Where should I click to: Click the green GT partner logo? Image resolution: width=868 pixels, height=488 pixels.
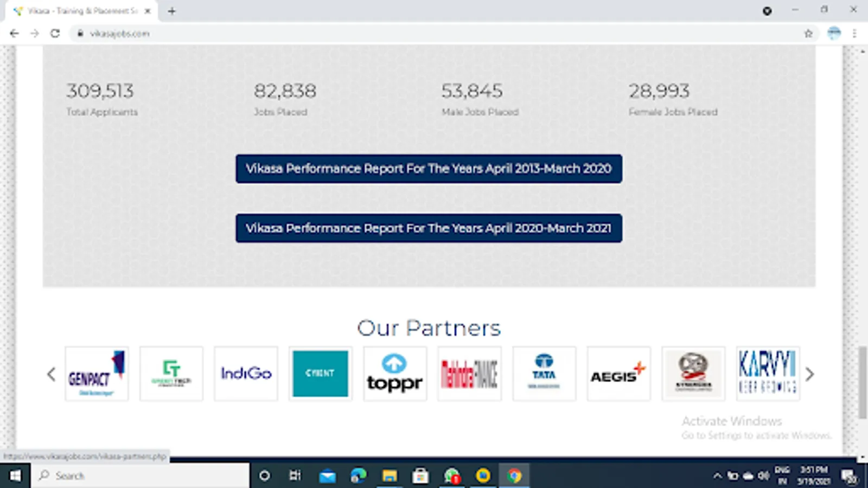(171, 374)
